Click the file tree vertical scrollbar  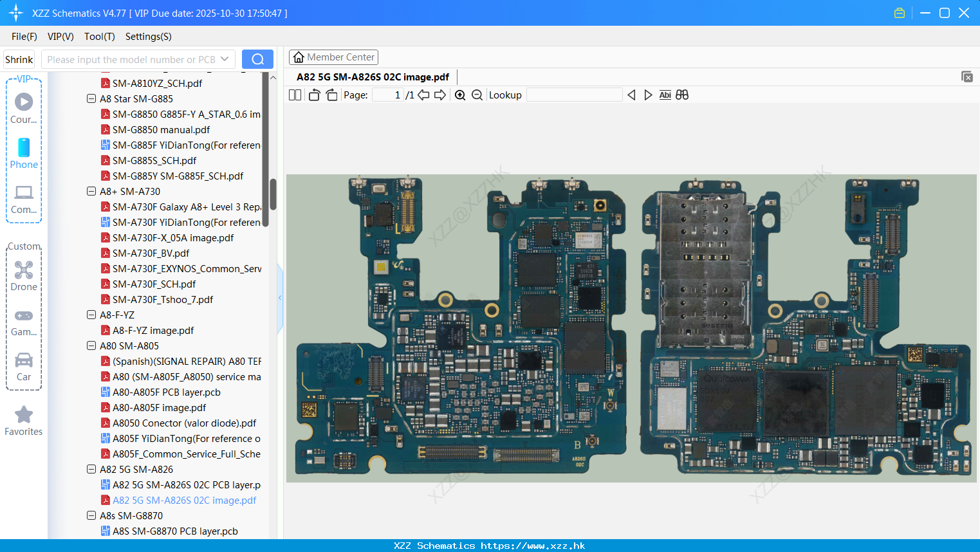273,194
